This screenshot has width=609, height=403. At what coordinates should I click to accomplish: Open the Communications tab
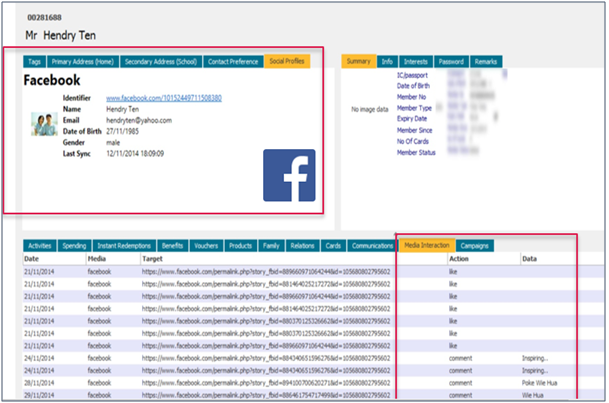[372, 245]
